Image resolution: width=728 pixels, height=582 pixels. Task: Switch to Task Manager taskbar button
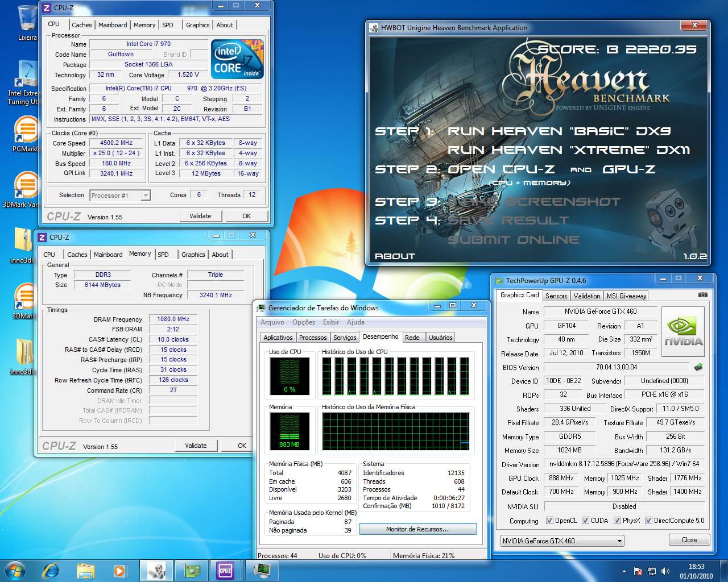coord(261,569)
